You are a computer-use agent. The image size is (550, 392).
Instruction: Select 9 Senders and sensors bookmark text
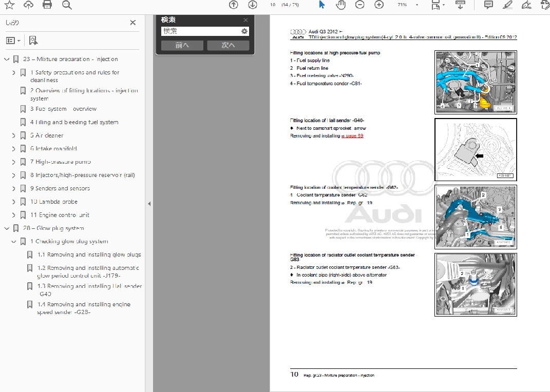[x=60, y=188]
